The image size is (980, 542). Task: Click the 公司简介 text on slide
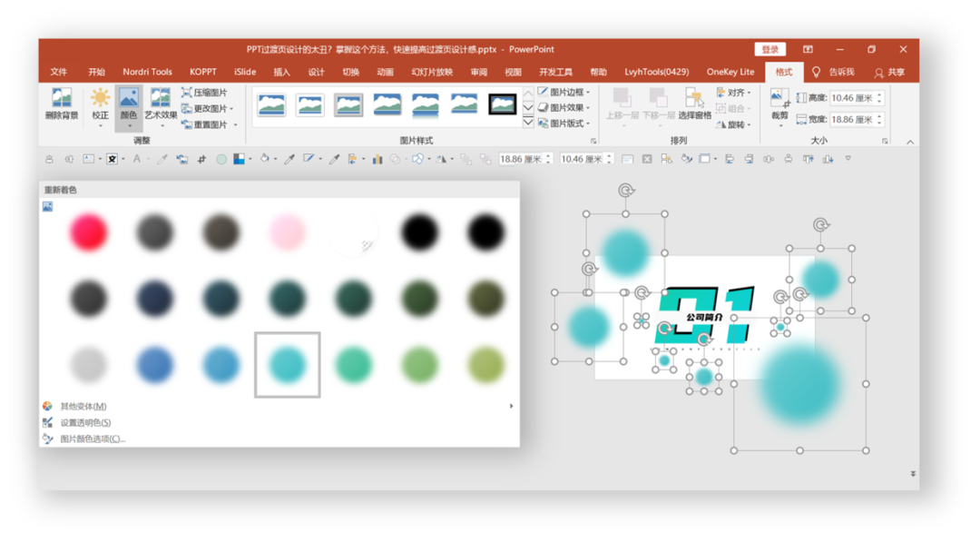pos(704,318)
